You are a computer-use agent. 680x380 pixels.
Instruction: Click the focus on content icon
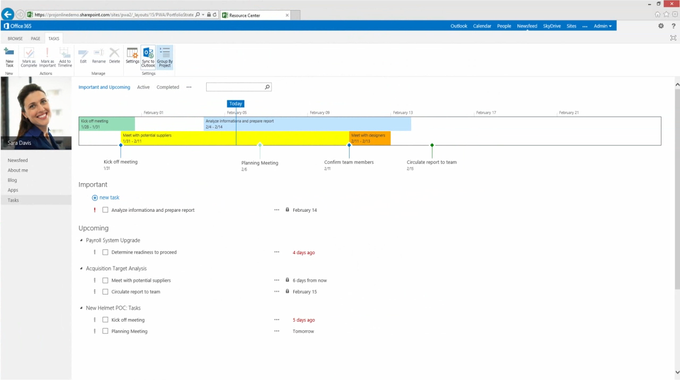pyautogui.click(x=673, y=38)
